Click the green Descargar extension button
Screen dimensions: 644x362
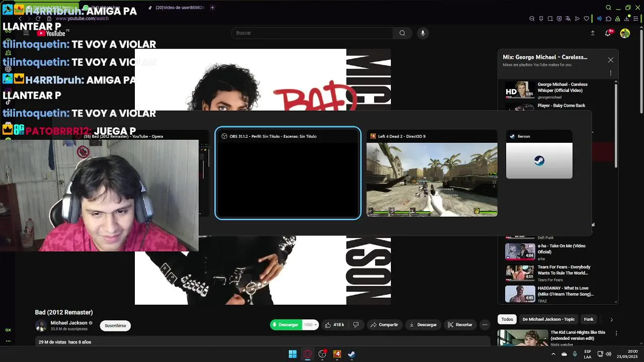pyautogui.click(x=286, y=325)
